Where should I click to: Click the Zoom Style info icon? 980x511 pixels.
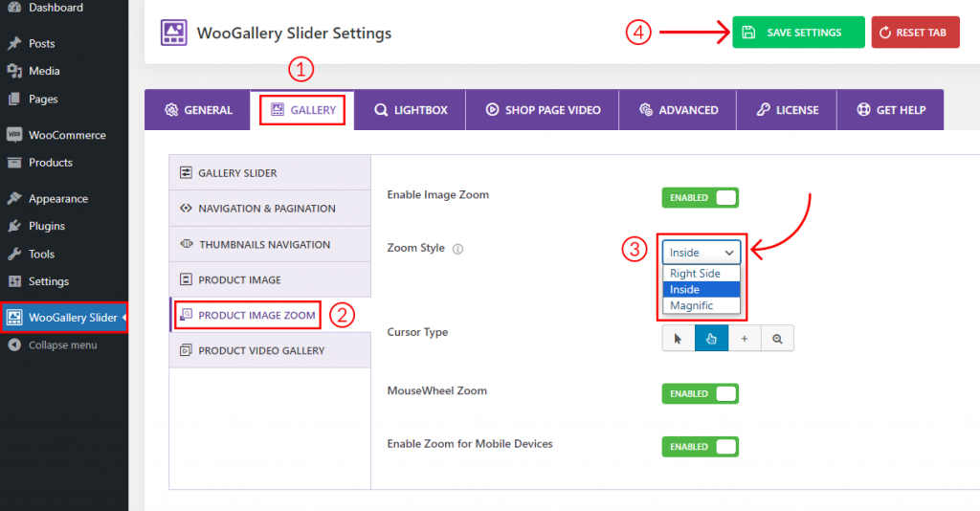(458, 249)
